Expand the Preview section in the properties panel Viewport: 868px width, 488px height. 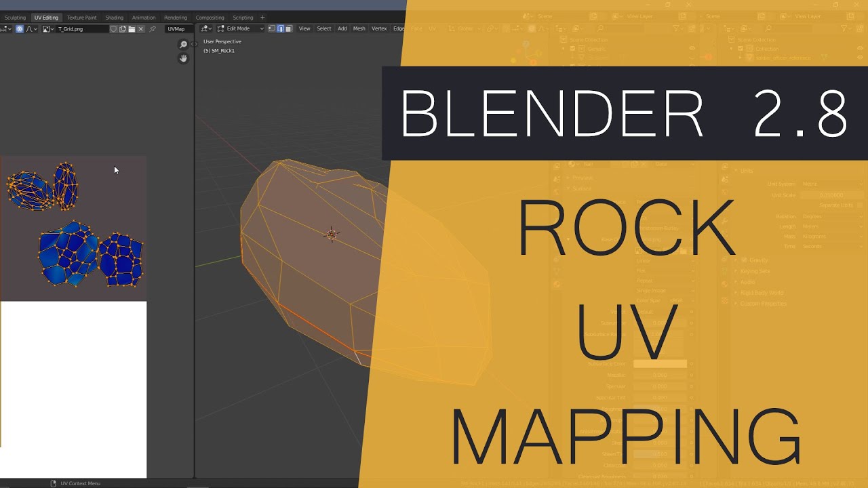tap(582, 178)
